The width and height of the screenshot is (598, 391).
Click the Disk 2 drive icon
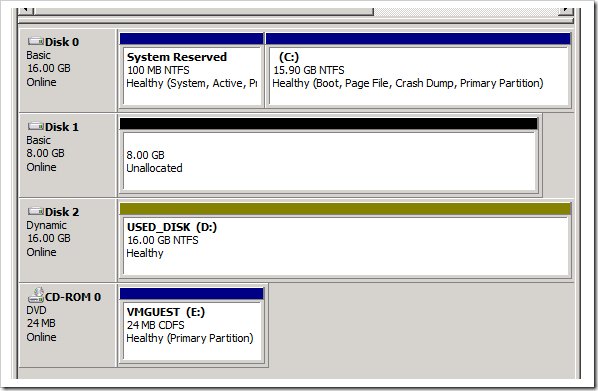coord(35,211)
